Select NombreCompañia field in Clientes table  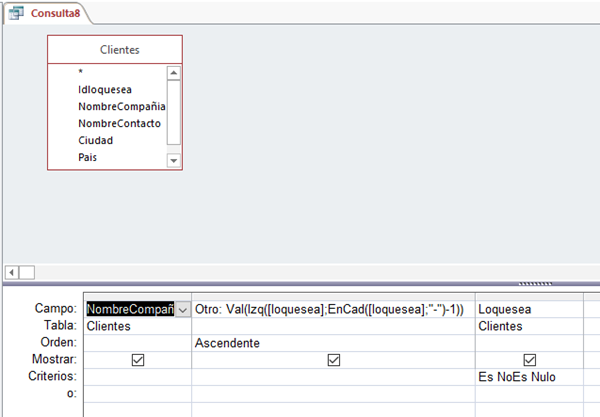tap(122, 107)
